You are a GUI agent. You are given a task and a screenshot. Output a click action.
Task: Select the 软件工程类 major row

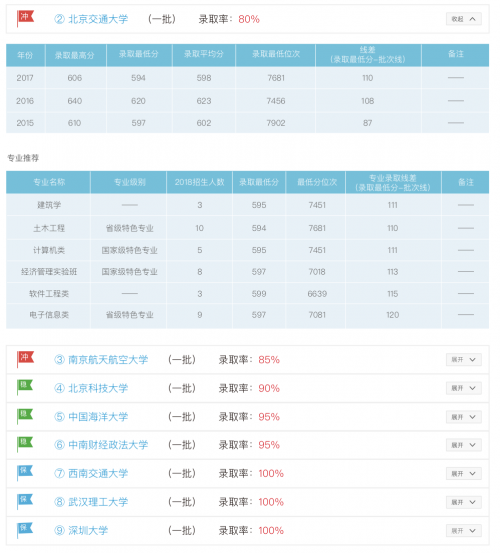[248, 293]
